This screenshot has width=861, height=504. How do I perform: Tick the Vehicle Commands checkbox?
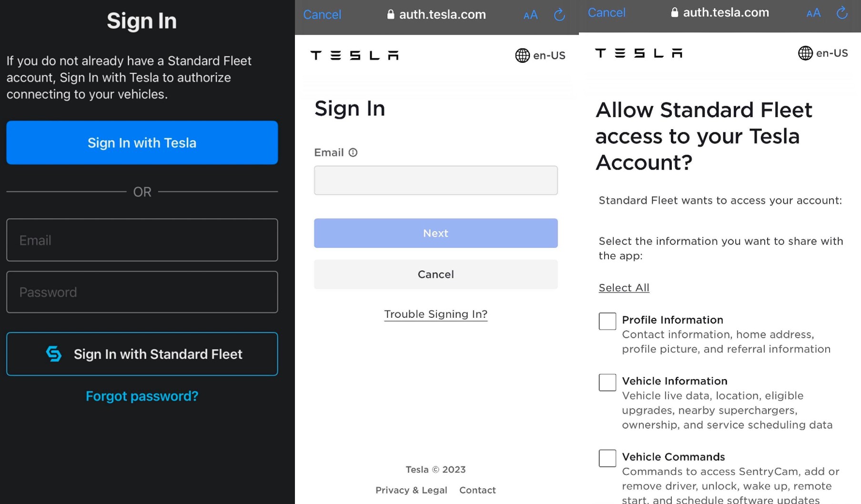tap(607, 458)
